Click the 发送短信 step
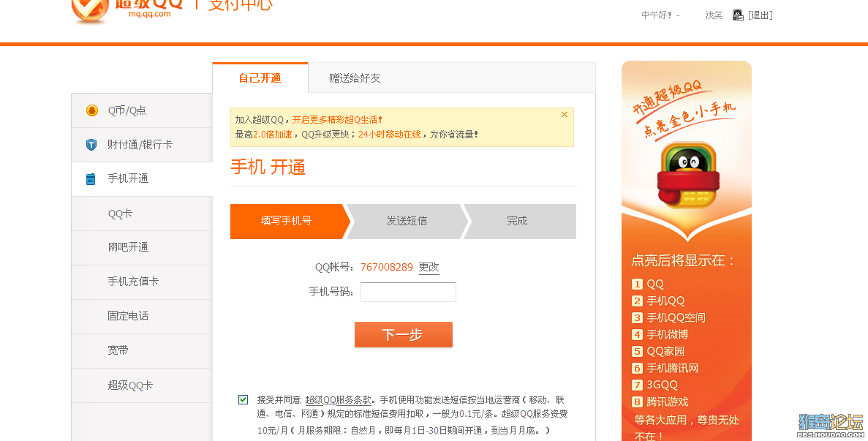This screenshot has height=441, width=868. point(407,221)
